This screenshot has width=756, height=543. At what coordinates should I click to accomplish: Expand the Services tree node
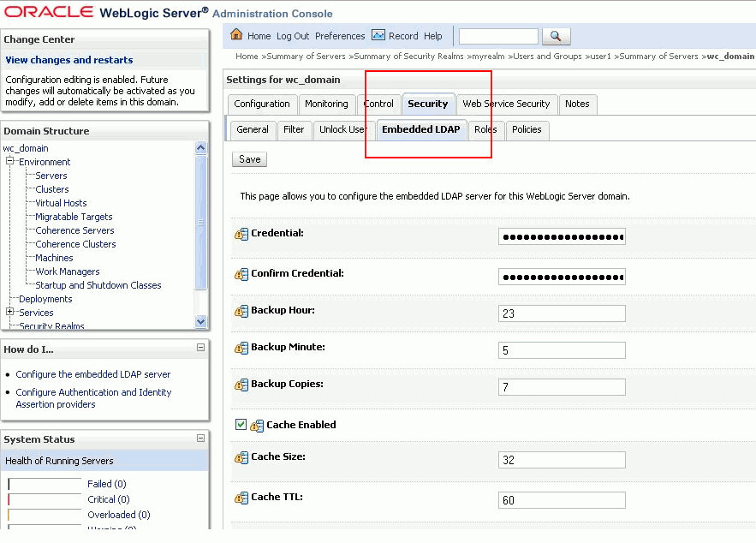tap(9, 312)
